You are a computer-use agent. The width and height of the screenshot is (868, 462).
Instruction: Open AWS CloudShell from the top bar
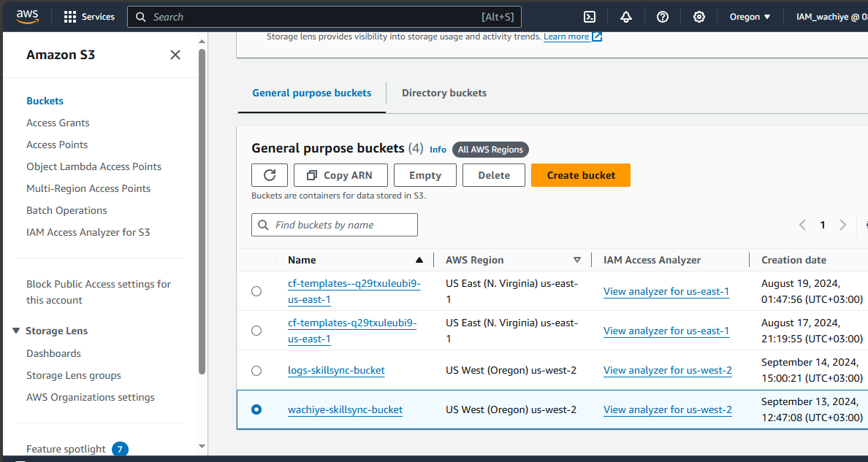click(x=589, y=16)
